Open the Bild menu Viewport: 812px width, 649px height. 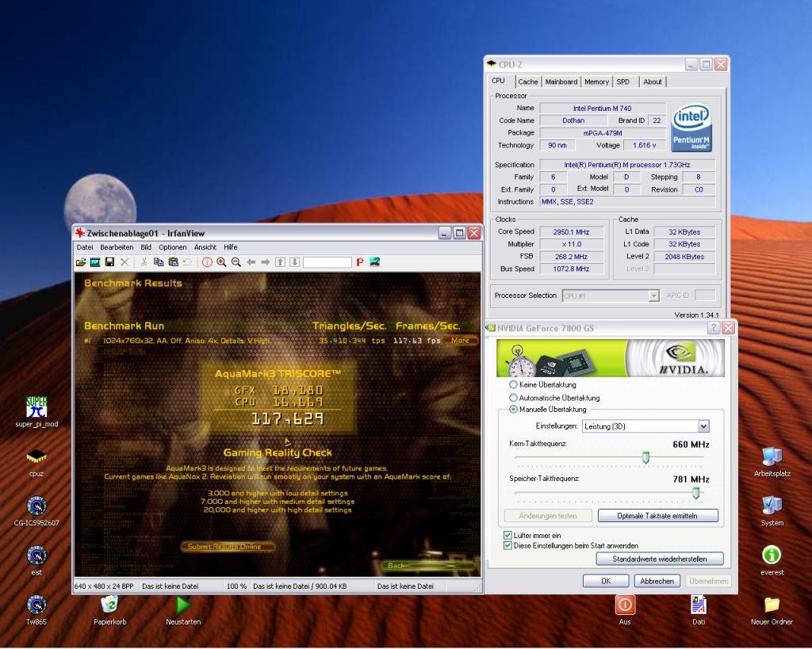tap(146, 247)
